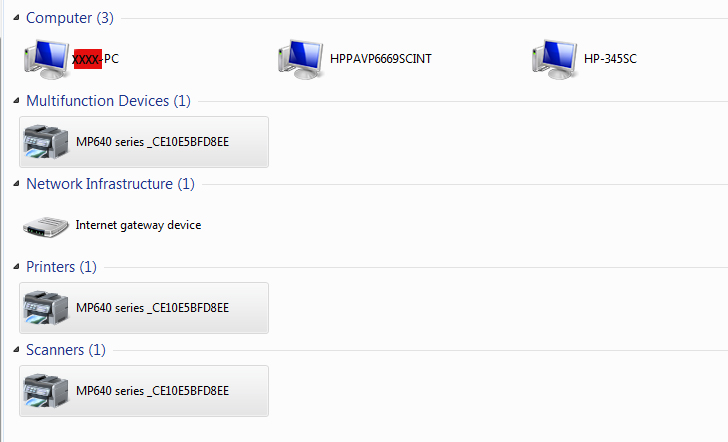This screenshot has height=442, width=728.
Task: Select the HP-345SC computer name label
Action: pos(610,59)
